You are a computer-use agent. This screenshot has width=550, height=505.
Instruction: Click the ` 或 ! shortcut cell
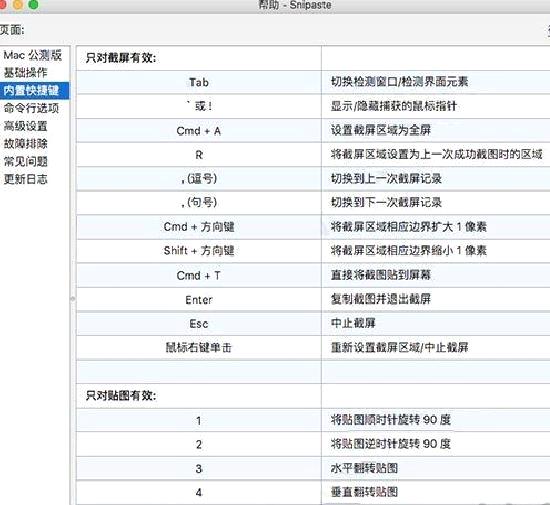[199, 106]
